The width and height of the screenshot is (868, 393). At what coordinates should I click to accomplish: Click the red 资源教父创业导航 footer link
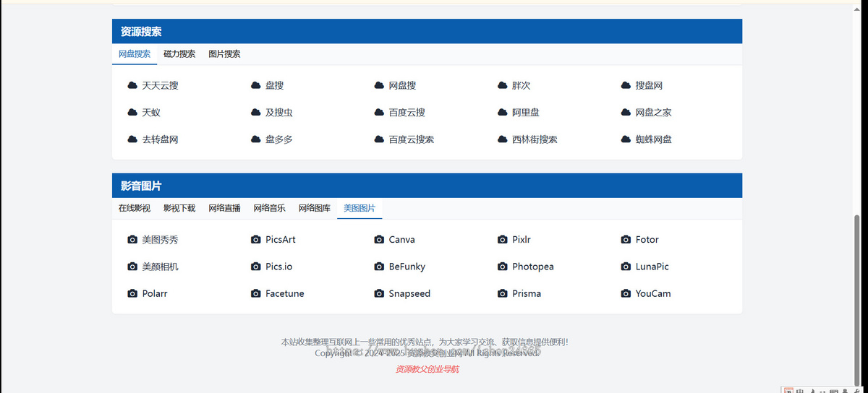427,369
